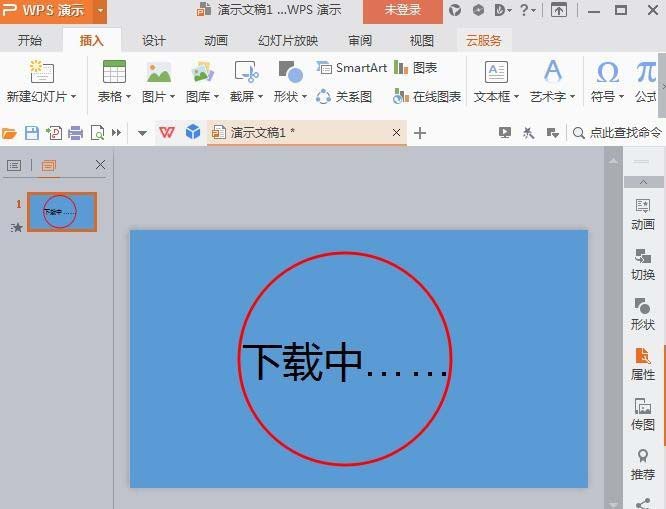This screenshot has width=666, height=509.
Task: Expand the 形状 shapes dropdown arrow
Action: [x=304, y=97]
